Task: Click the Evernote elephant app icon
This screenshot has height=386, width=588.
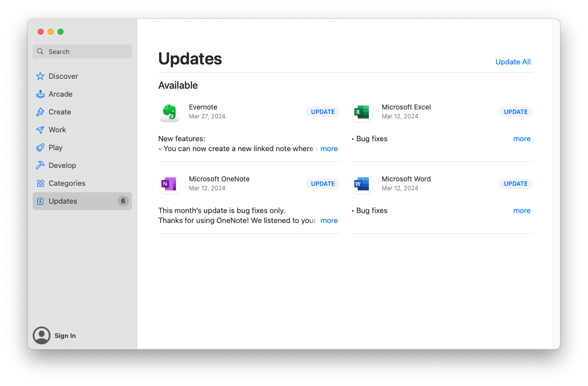Action: pos(170,112)
